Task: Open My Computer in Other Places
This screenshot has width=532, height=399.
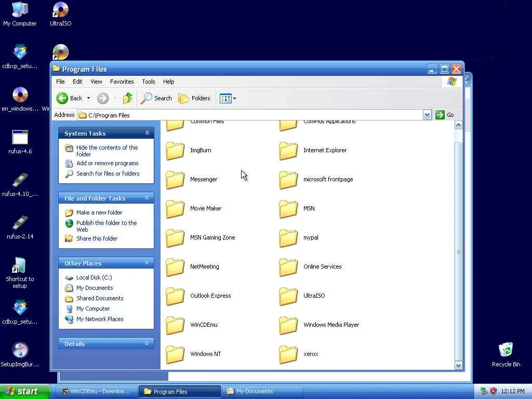Action: [x=93, y=309]
